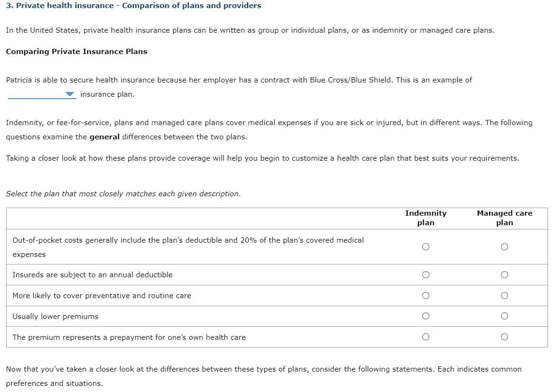The height and width of the screenshot is (392, 557).
Task: Click the blue dropdown arrow below Patricia's question
Action: point(69,94)
